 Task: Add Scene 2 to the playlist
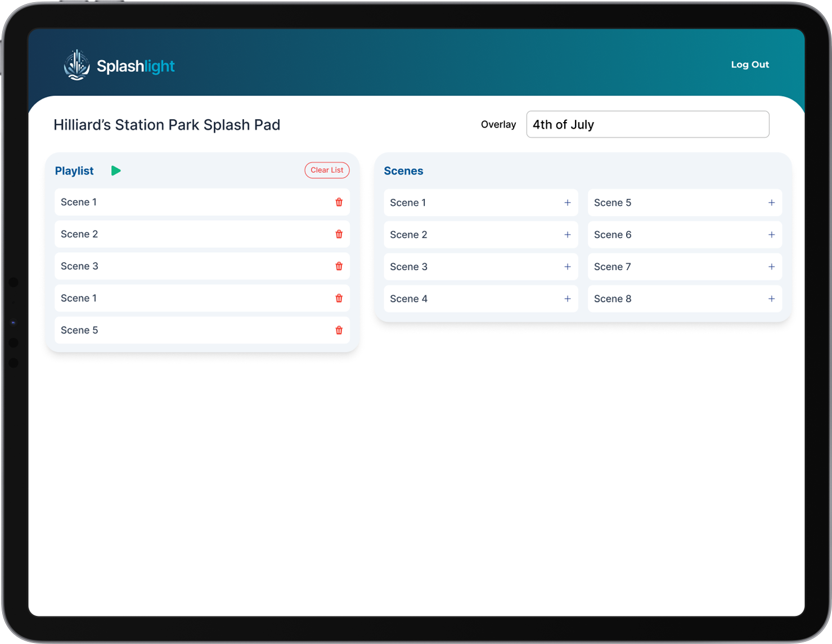click(x=567, y=235)
